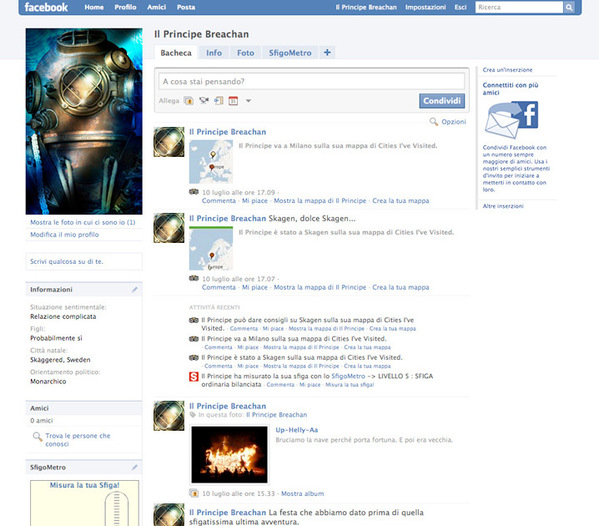Attach a link using the link icon

pyautogui.click(x=219, y=100)
